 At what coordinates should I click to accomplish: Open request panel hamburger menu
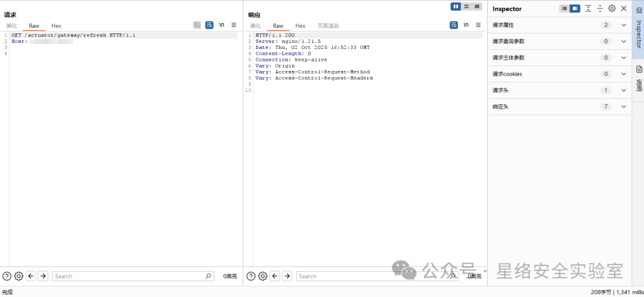point(234,25)
